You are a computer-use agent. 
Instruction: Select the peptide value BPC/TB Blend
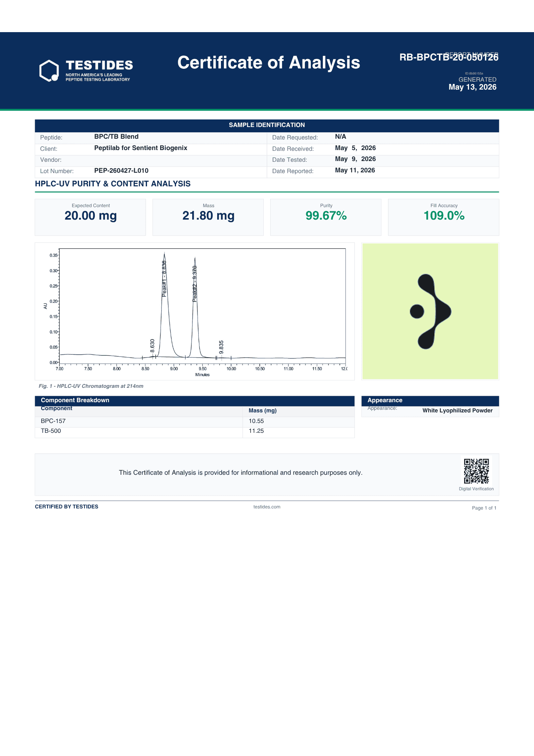coord(116,137)
